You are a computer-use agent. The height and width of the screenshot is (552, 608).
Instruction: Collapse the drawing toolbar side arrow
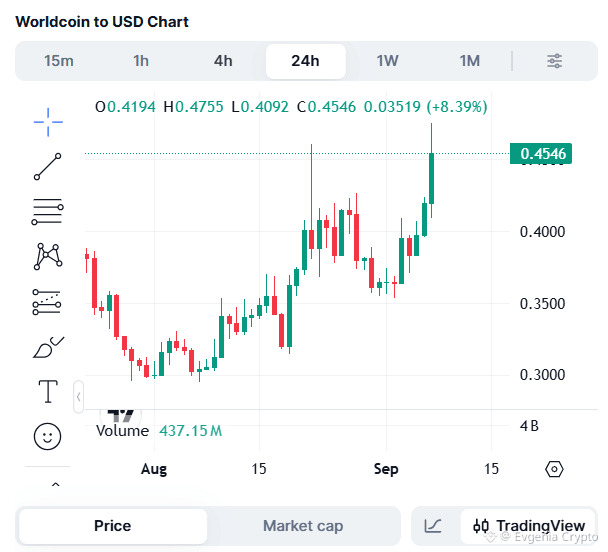click(79, 397)
